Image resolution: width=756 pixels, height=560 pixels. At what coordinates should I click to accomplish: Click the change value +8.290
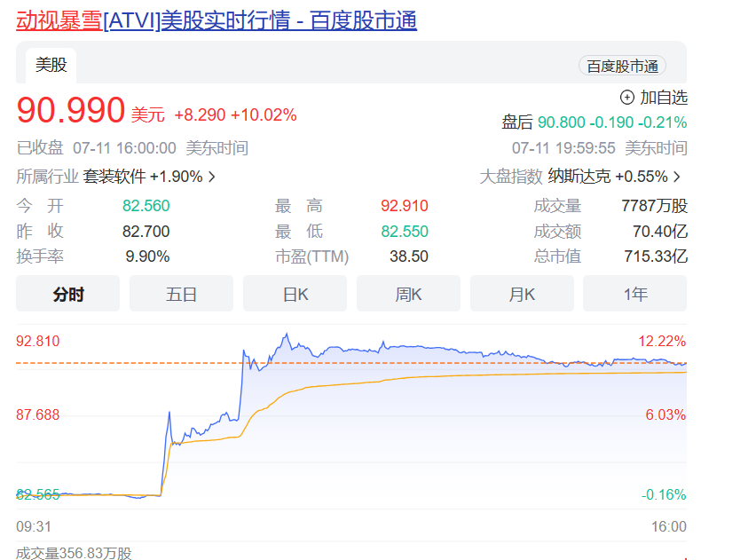[200, 114]
